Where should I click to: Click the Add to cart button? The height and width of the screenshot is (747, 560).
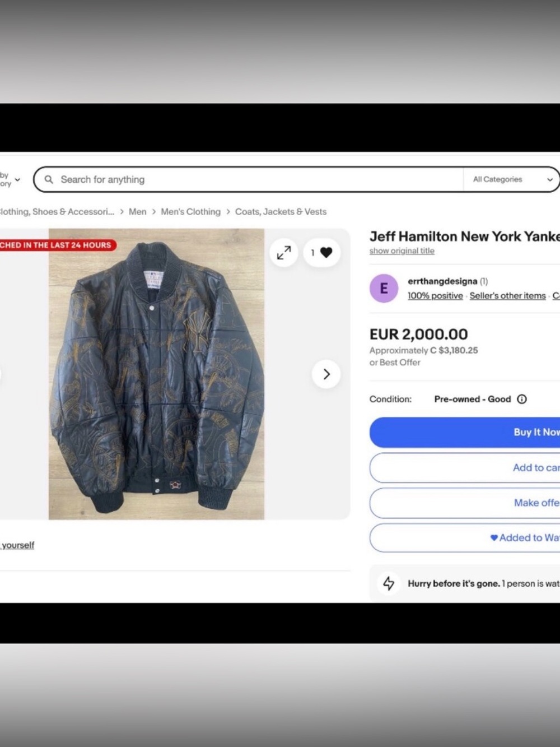465,467
